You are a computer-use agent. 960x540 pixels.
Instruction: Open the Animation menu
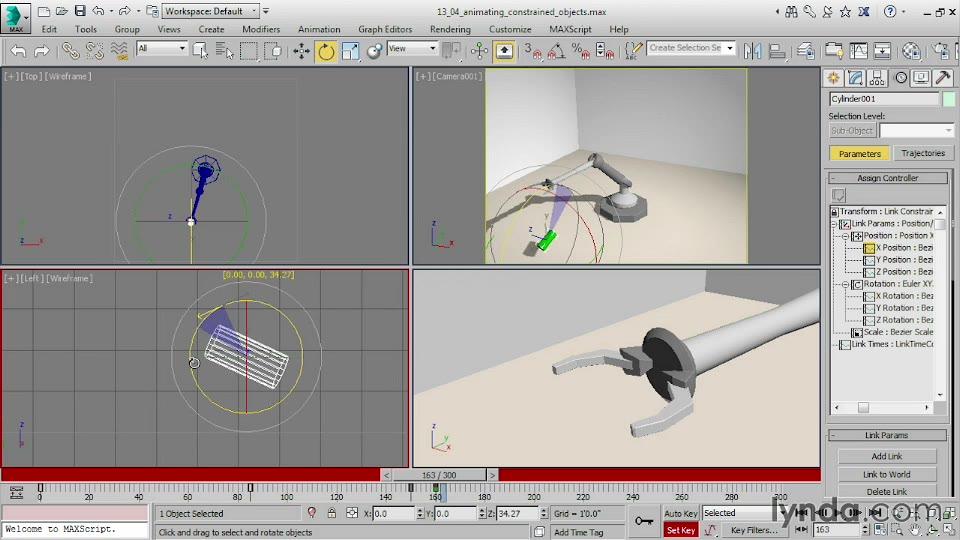tap(319, 29)
